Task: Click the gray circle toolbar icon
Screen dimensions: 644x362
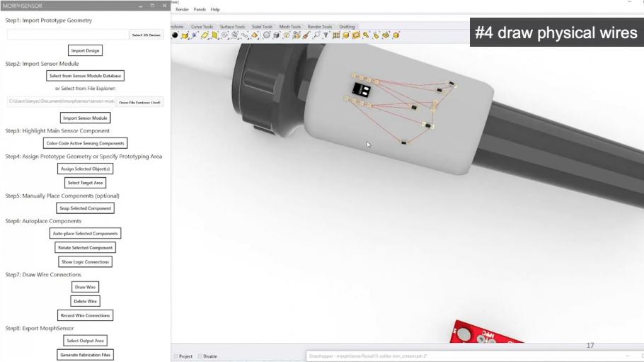Action: pos(266,35)
